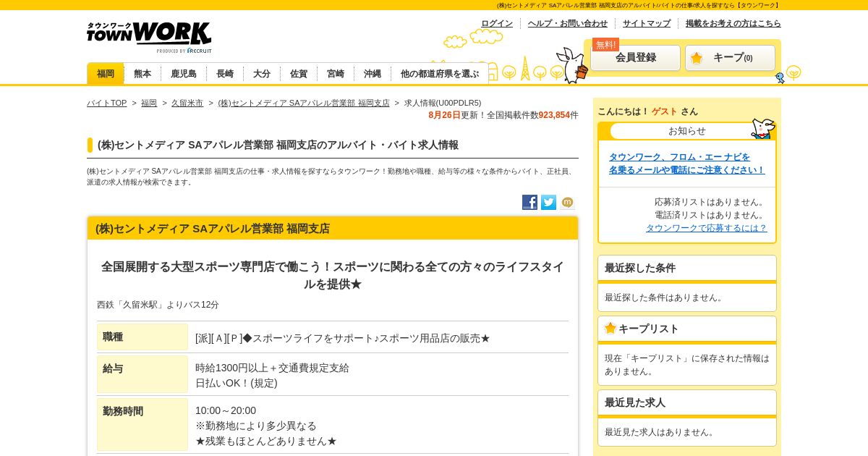Screen dimensions: 868x456
Task: Select the 福岡 region tab
Action: pos(106,74)
